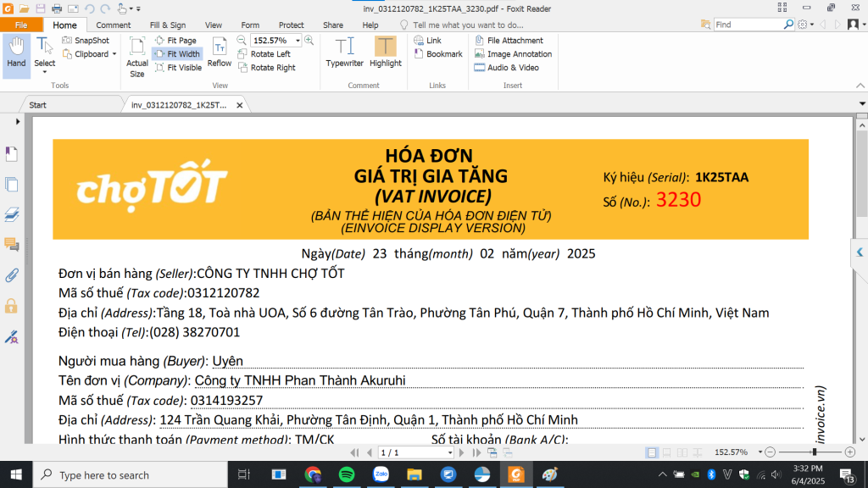Open Zalo from the taskbar
Viewport: 868px width, 488px height.
381,474
